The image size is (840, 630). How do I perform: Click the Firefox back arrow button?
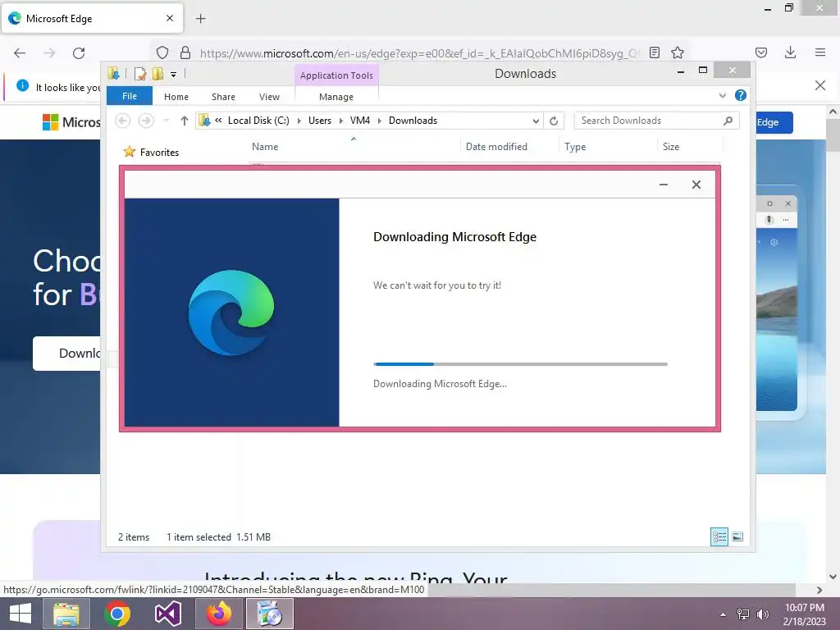click(20, 53)
